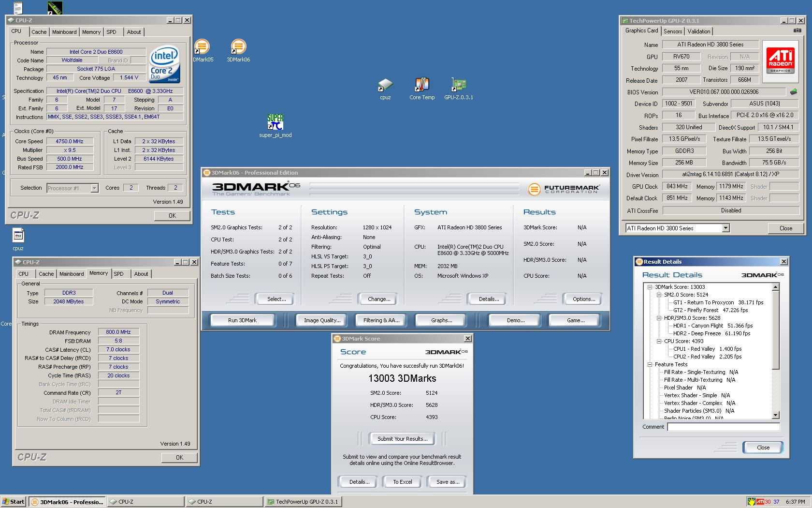Open the Processor #1 selection dropdown
Screen dimensions: 812x508
coord(95,188)
